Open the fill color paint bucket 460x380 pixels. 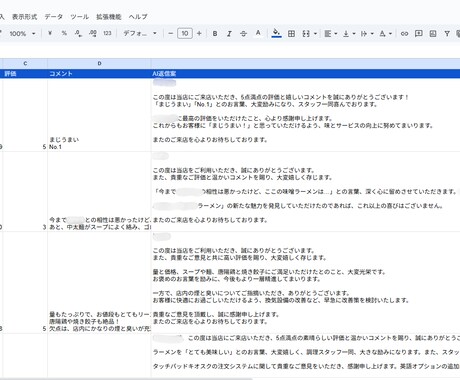click(x=276, y=33)
